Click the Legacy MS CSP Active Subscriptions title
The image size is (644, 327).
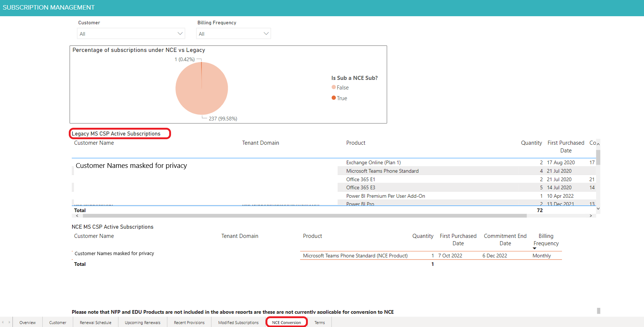116,134
